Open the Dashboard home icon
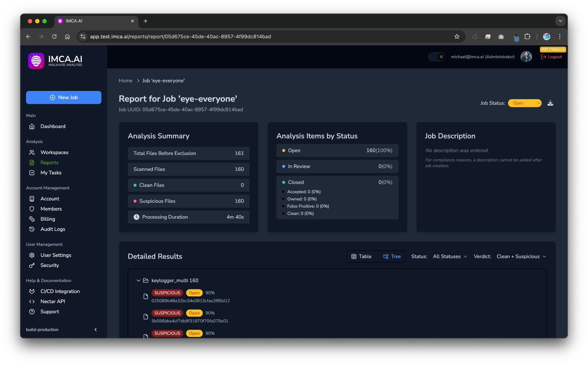 tap(32, 126)
